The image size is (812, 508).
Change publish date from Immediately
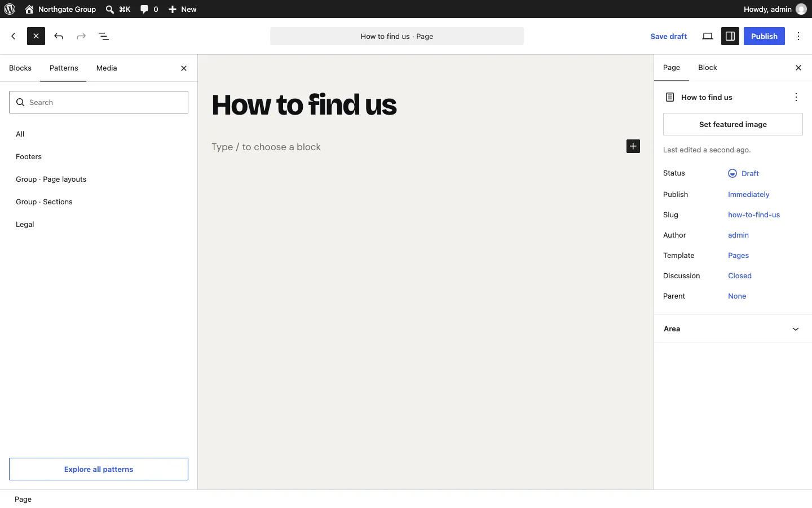pyautogui.click(x=749, y=195)
